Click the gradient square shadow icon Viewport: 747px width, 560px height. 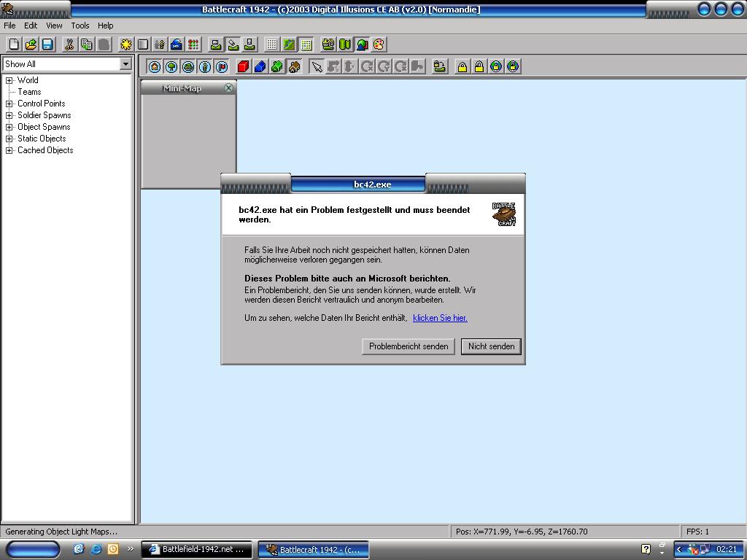(143, 44)
